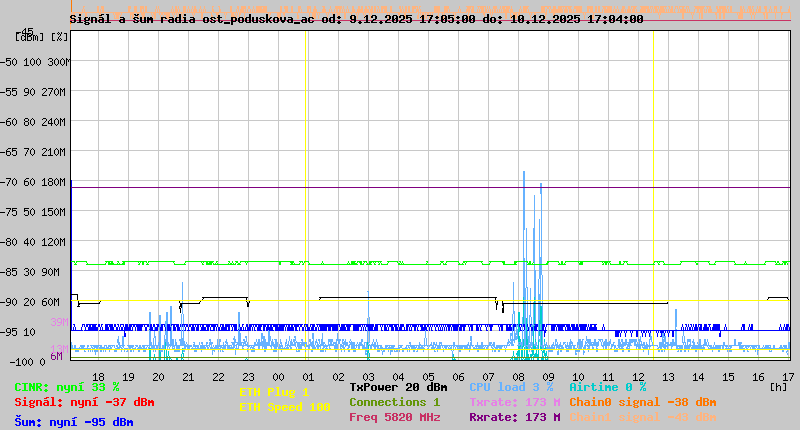Click the purple '6M' rate marker label

57,356
